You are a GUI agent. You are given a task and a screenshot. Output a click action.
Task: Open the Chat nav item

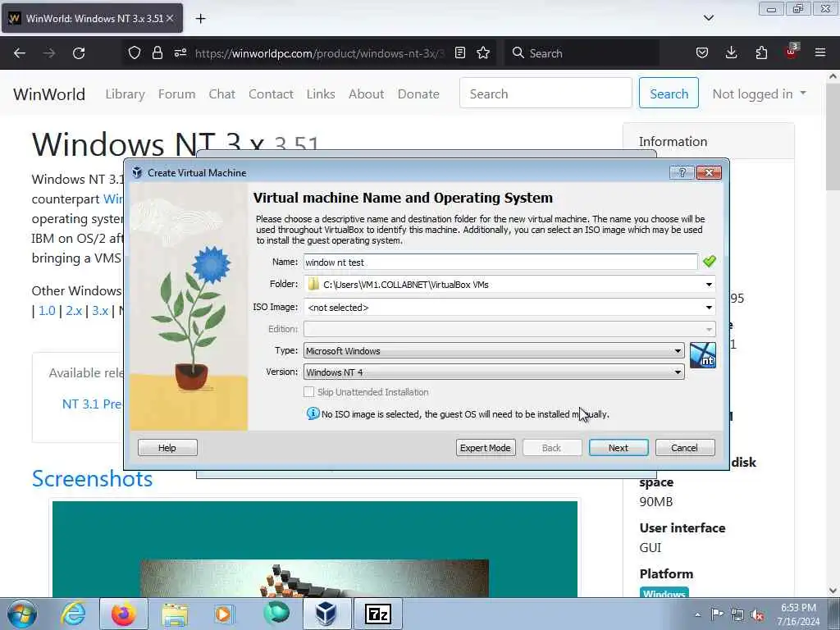[x=221, y=94]
